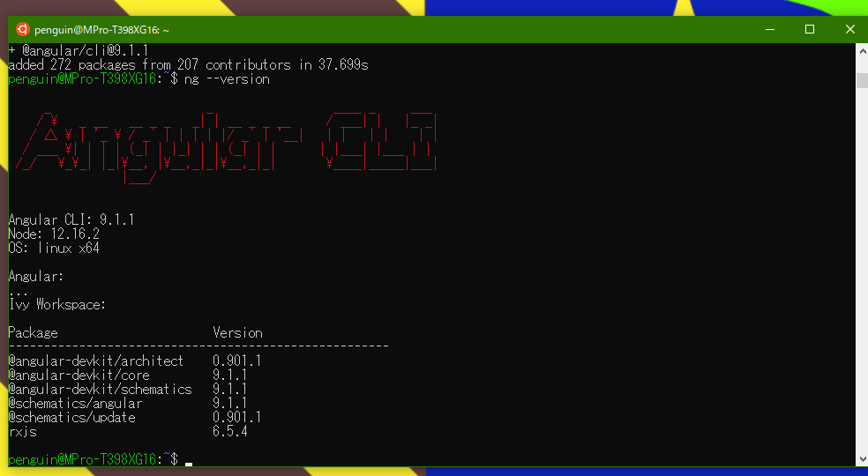
Task: Minimize the penguin@MPro-T398XG16 terminal window
Action: [x=769, y=29]
